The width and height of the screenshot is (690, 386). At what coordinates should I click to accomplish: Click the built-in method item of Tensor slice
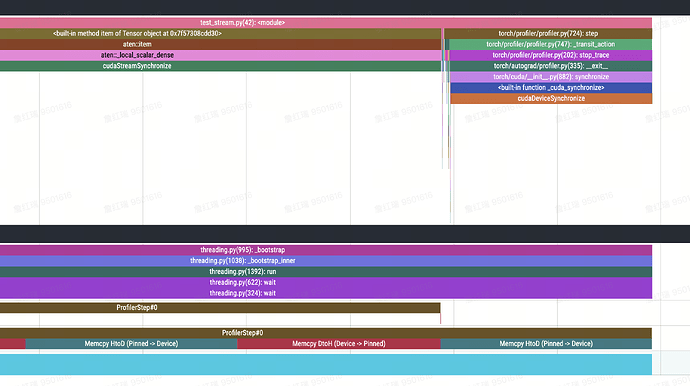[220, 33]
